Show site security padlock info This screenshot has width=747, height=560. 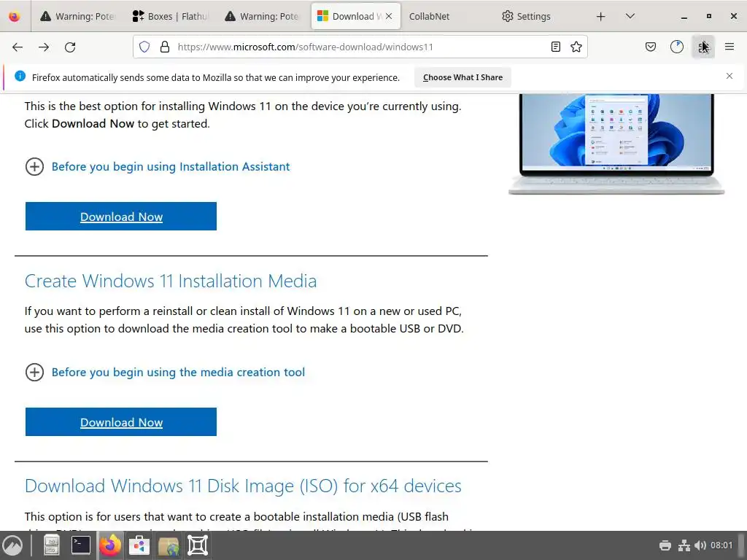pos(165,47)
